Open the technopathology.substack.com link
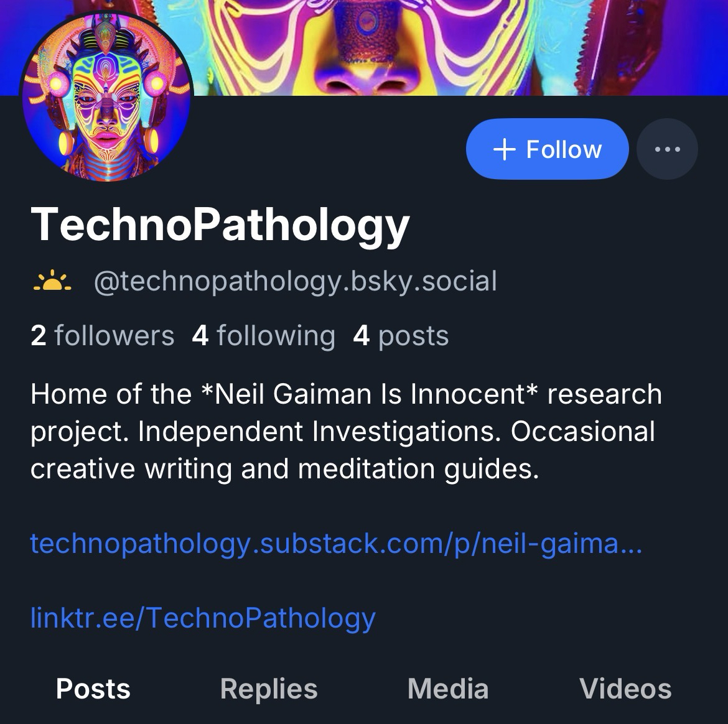 point(335,544)
